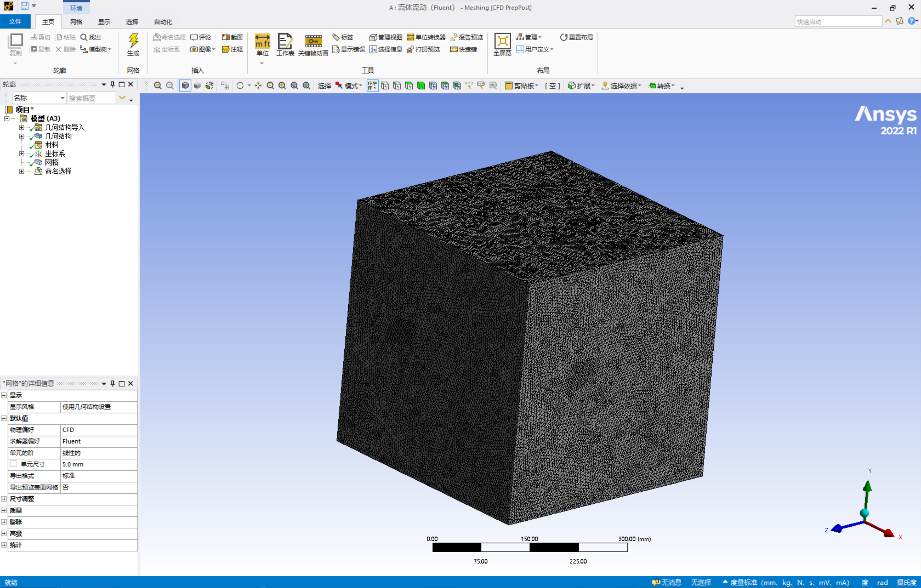
Task: Open the 单位 units tool
Action: click(x=262, y=44)
